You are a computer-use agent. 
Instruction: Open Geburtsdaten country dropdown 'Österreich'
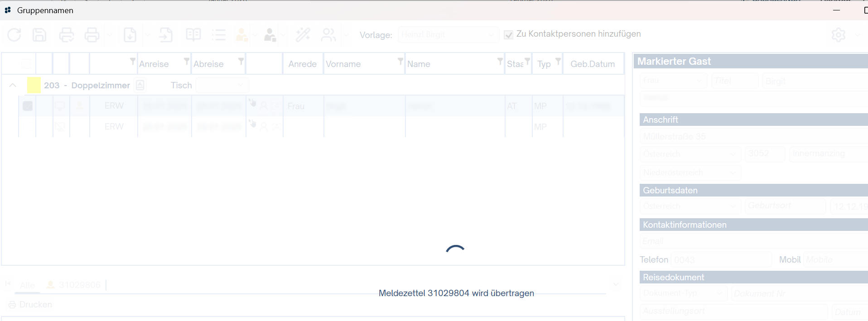690,206
